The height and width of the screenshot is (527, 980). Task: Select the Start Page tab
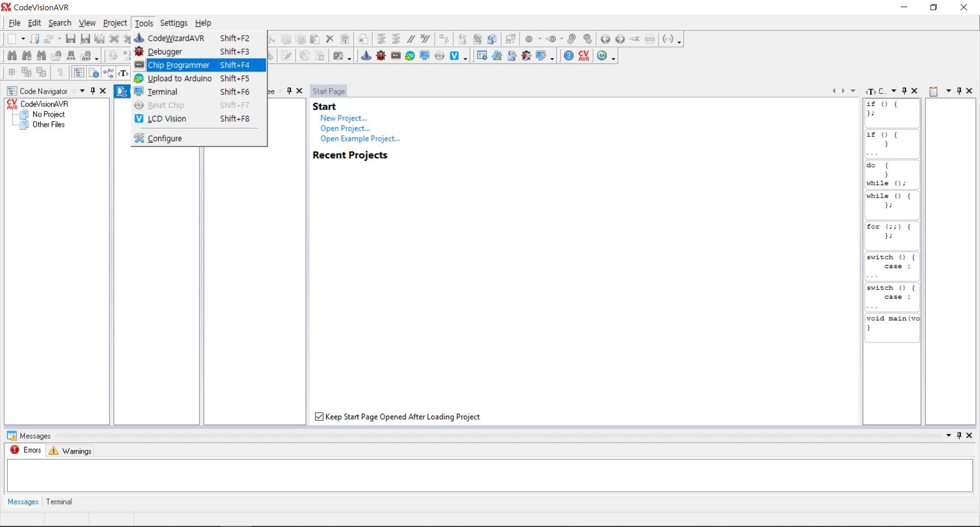tap(329, 91)
